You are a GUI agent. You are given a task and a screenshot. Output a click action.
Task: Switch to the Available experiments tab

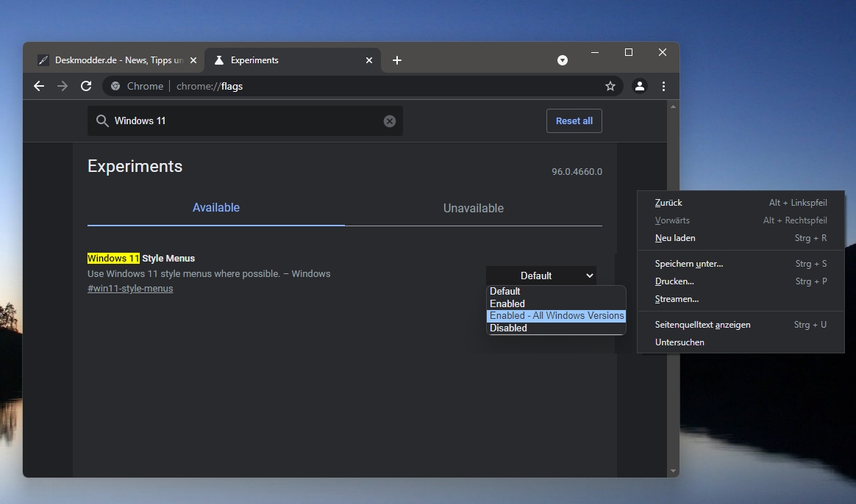pos(216,208)
